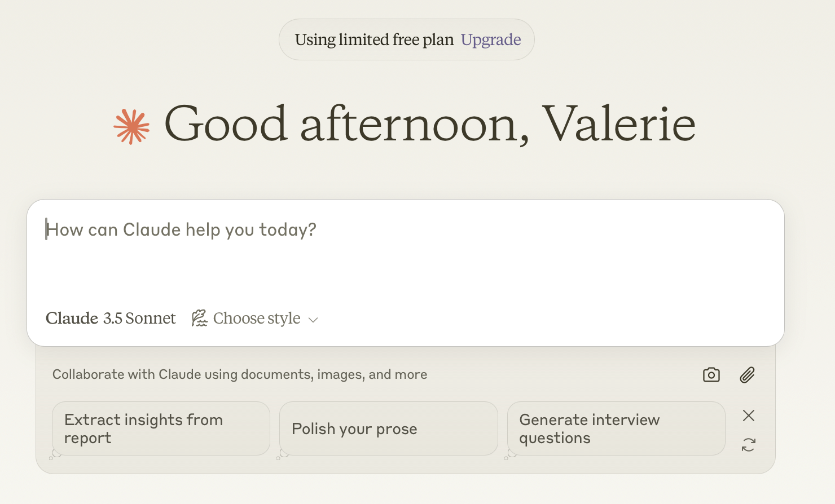Click the Claude starburst logo
The height and width of the screenshot is (504, 835).
131,126
